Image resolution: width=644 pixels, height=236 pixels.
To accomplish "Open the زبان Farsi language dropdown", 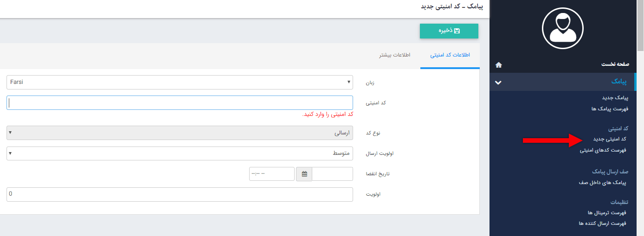I will point(180,82).
